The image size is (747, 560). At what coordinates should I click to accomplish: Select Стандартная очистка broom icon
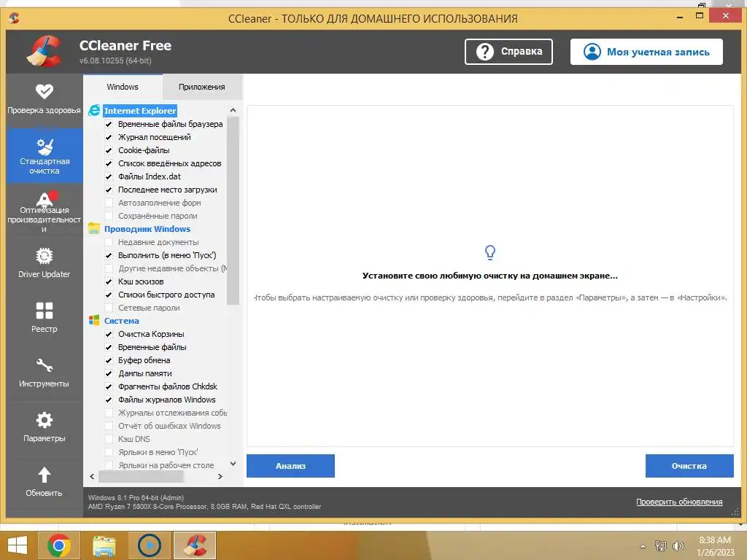pos(44,147)
